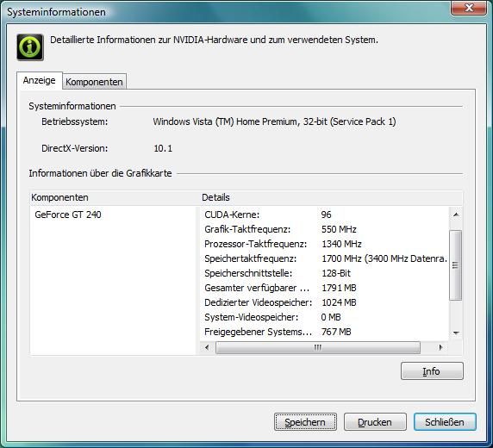Click the vertical scrollbar down arrow

[x=456, y=333]
